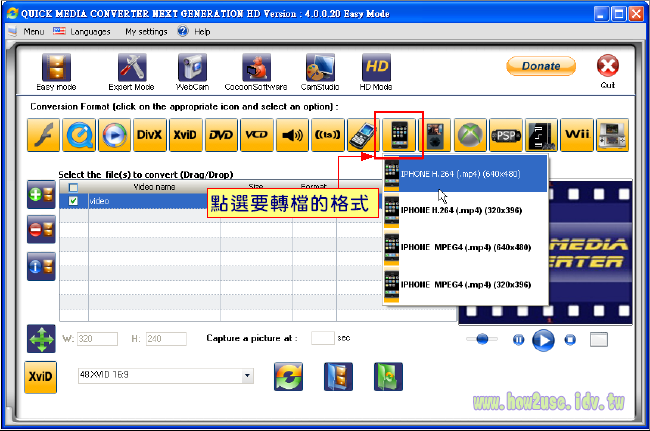Choose the audio speaker format icon
The width and height of the screenshot is (650, 431).
pyautogui.click(x=291, y=134)
